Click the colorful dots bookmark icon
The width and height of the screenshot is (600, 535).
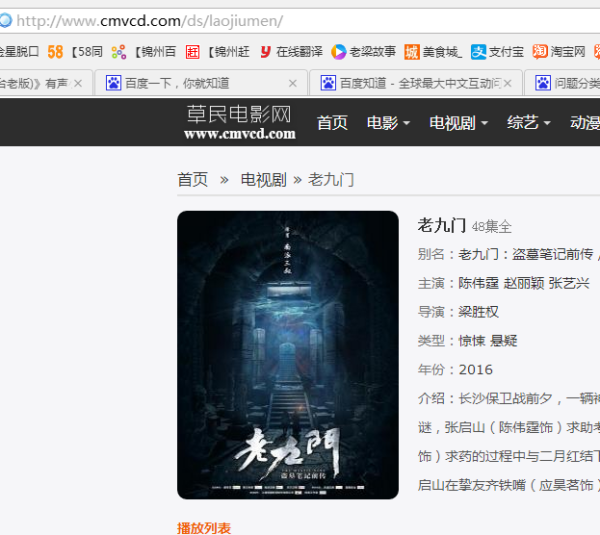click(x=119, y=52)
